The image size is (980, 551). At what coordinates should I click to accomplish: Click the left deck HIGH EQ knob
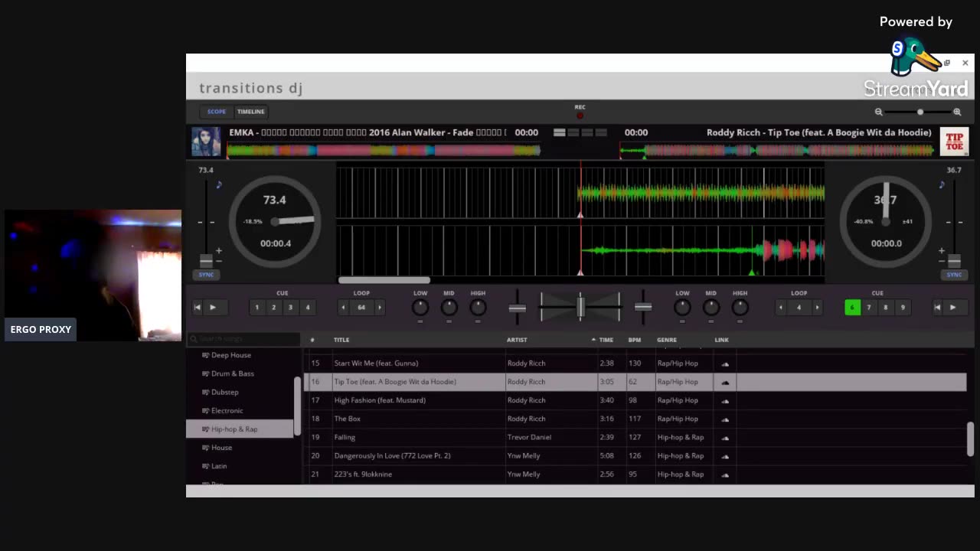click(478, 308)
